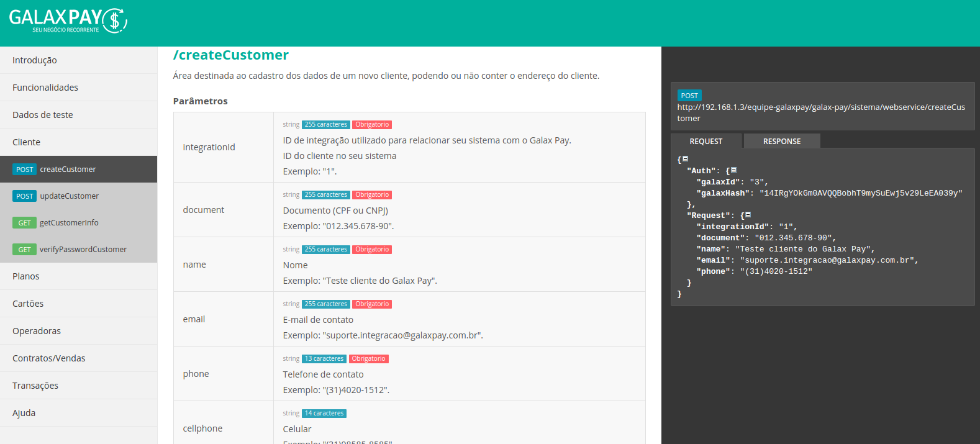Open the Ajuda section

click(78, 413)
